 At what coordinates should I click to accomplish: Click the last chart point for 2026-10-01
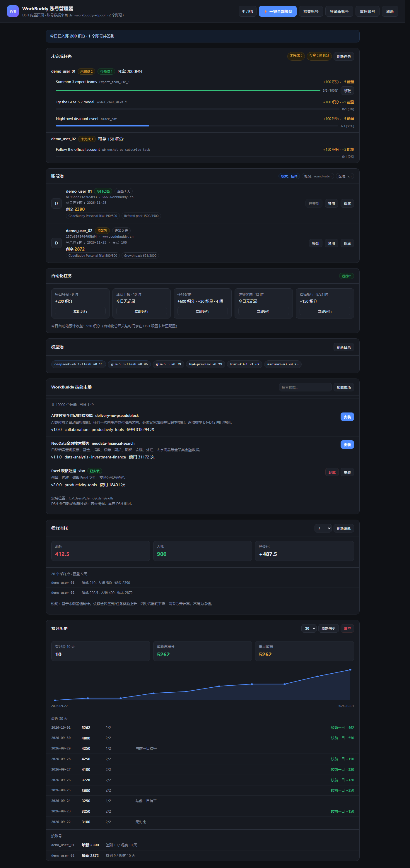click(350, 670)
